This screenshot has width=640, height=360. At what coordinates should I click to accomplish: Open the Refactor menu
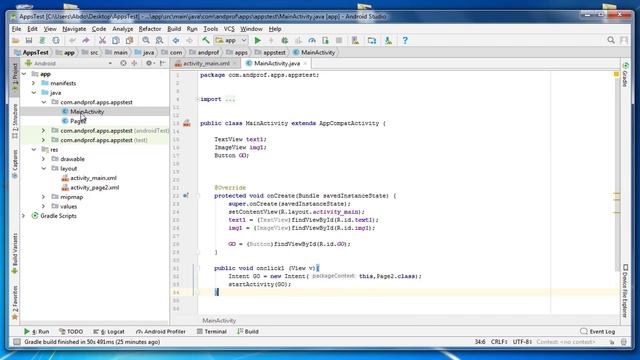[150, 29]
